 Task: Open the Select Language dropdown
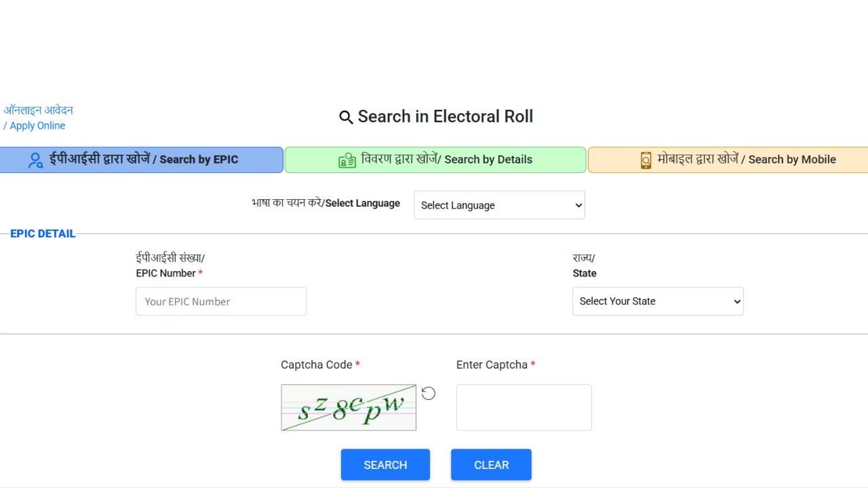coord(499,205)
